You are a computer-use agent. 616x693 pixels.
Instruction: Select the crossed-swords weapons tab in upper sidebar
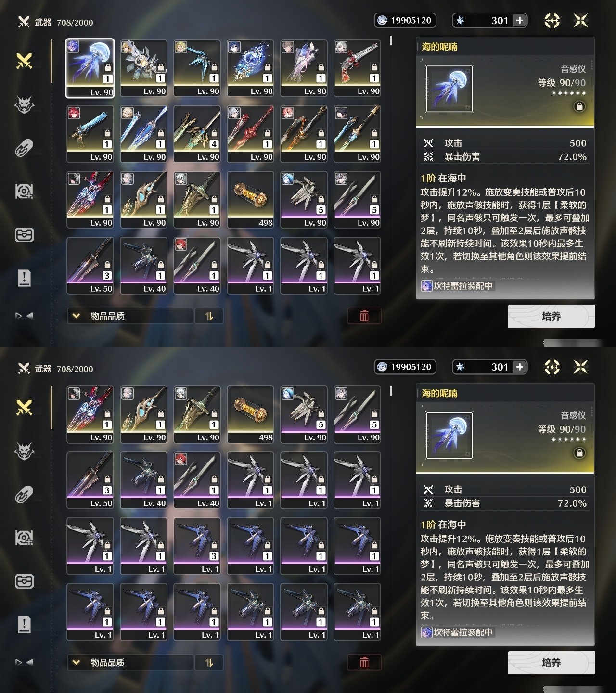click(x=24, y=61)
